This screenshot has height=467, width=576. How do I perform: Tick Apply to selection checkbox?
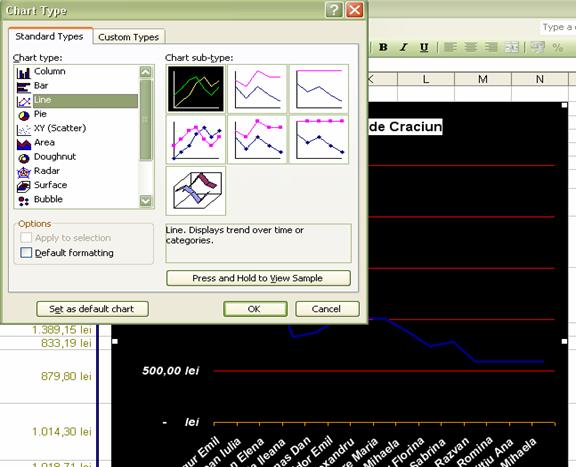click(x=26, y=237)
